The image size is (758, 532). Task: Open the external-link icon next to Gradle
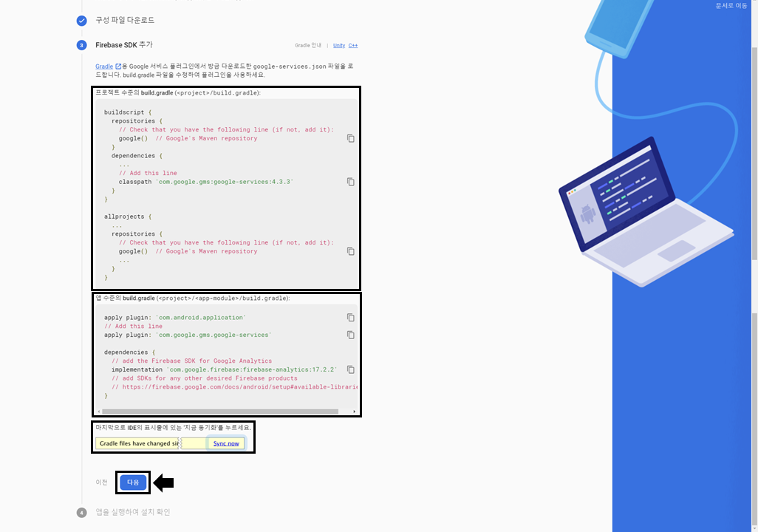coord(118,66)
